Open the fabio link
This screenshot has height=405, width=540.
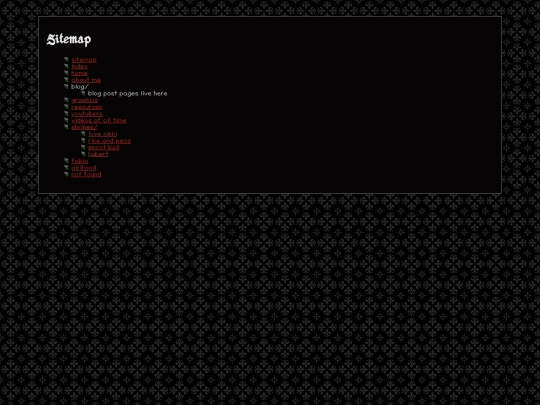click(x=80, y=161)
